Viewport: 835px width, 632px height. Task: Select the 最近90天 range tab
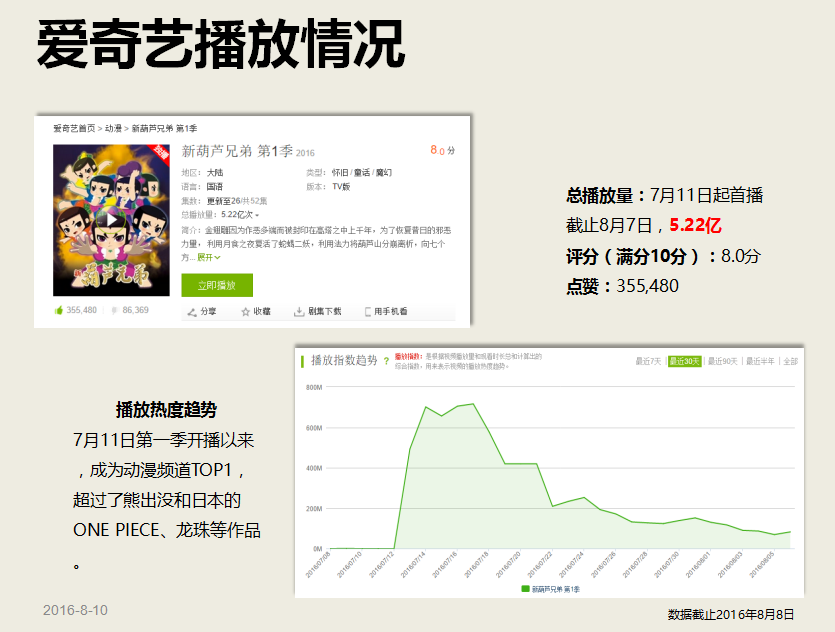tap(723, 362)
